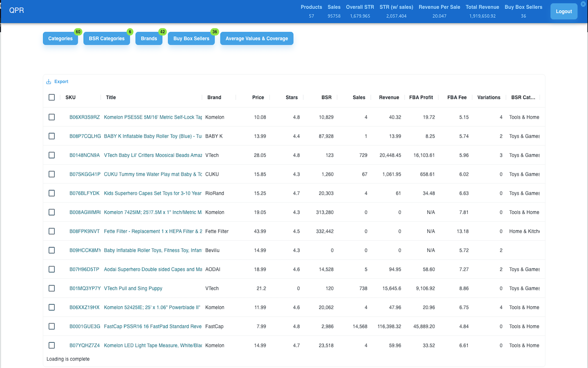Select checkbox for VTech Baby Lil' Critters row
Screen dimensions: 588x368
(x=51, y=155)
